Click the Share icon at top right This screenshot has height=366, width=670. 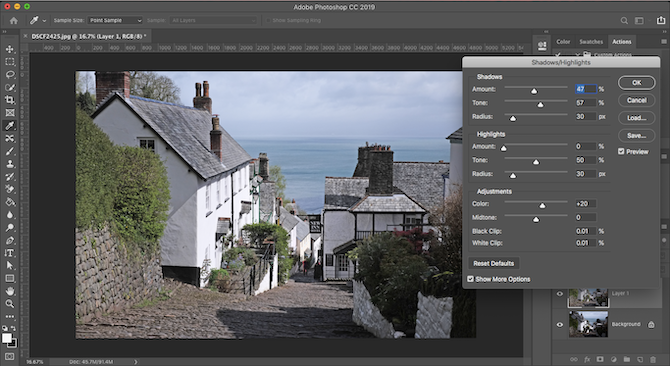661,20
